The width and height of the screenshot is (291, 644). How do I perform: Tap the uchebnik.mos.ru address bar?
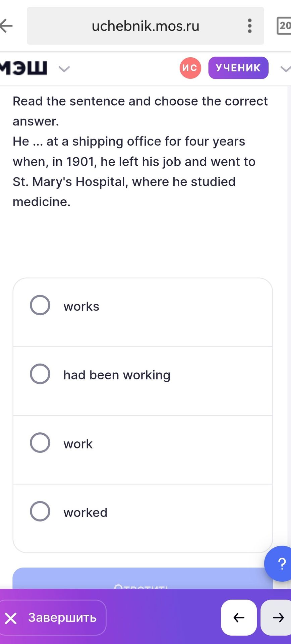[145, 26]
